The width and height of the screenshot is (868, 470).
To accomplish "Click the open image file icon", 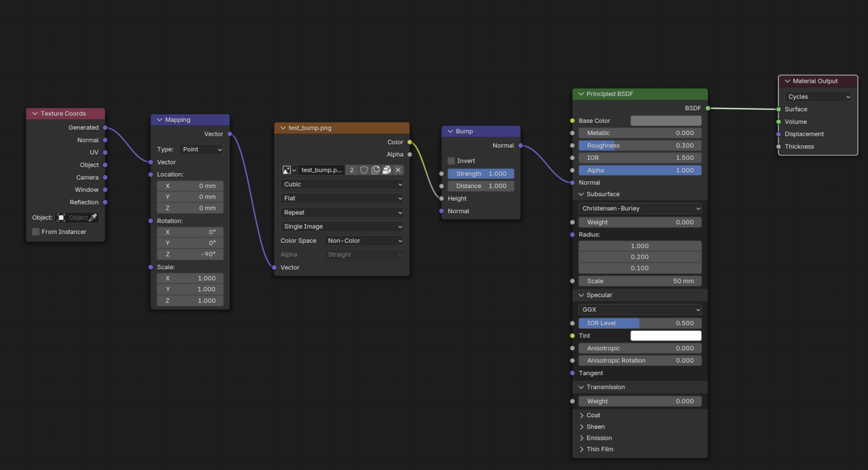I will (x=387, y=170).
